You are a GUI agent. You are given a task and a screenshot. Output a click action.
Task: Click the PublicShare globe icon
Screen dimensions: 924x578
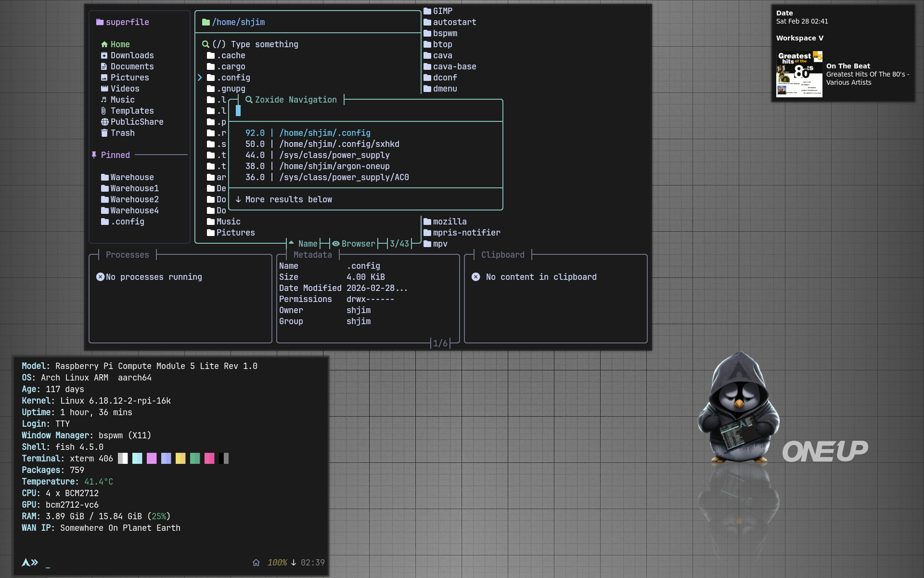pyautogui.click(x=104, y=122)
